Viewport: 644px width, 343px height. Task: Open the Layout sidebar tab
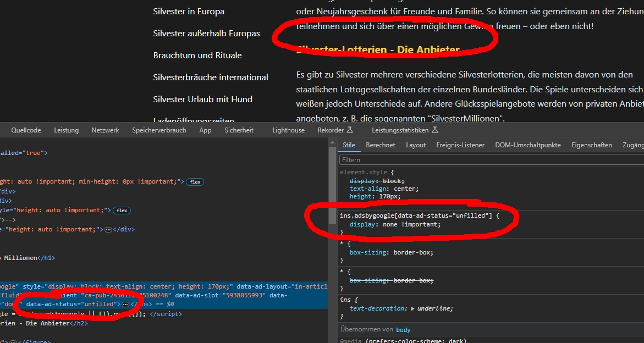point(416,145)
